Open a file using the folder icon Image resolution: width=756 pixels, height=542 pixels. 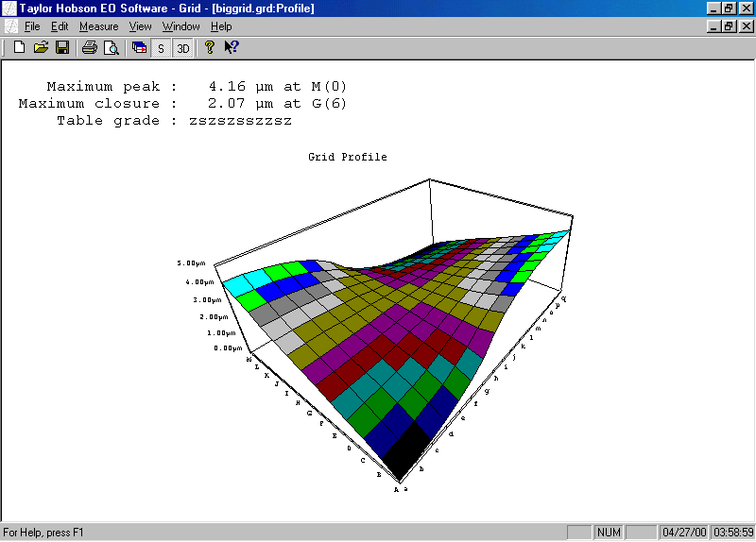click(x=41, y=47)
